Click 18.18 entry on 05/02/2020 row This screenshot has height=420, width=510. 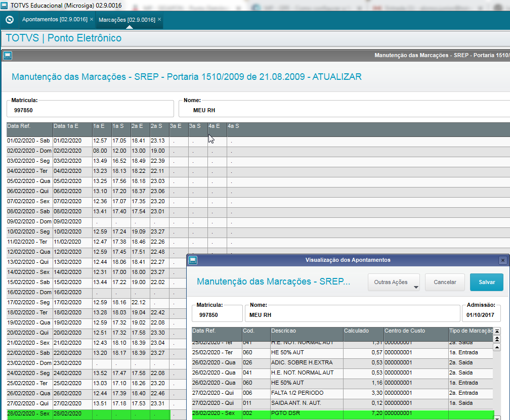[x=139, y=181]
